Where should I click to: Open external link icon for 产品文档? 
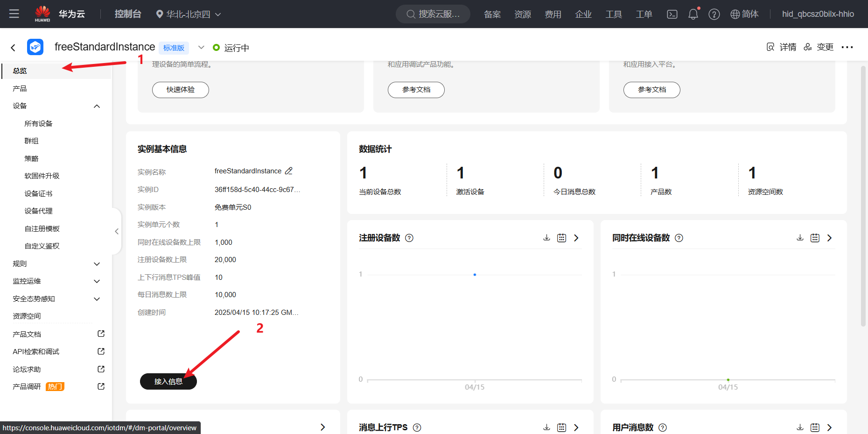click(101, 334)
